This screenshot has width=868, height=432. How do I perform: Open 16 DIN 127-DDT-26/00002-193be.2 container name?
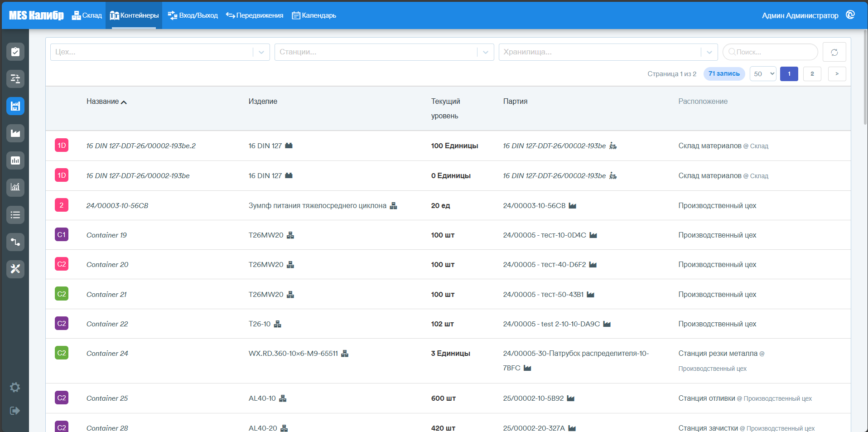(141, 146)
